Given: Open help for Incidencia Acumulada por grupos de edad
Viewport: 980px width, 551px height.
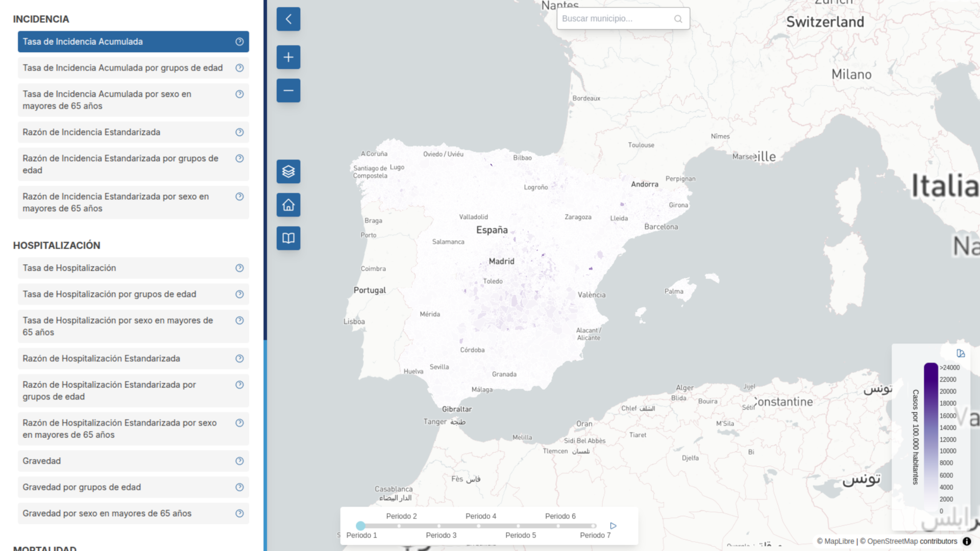Looking at the screenshot, I should point(239,68).
